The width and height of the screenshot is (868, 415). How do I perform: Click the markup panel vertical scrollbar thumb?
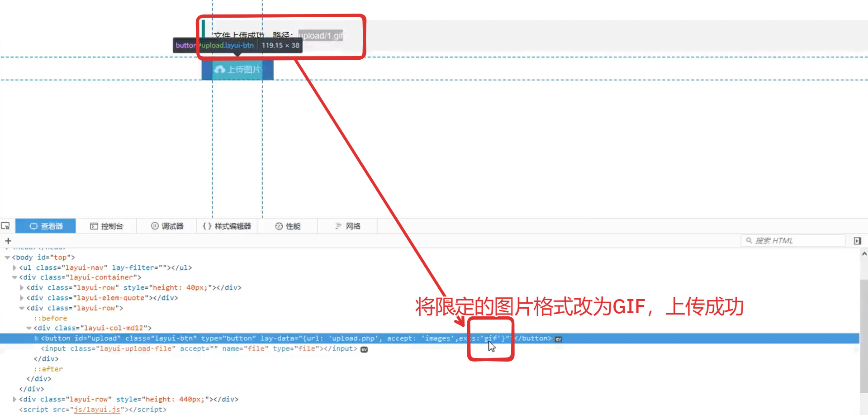pos(864,336)
